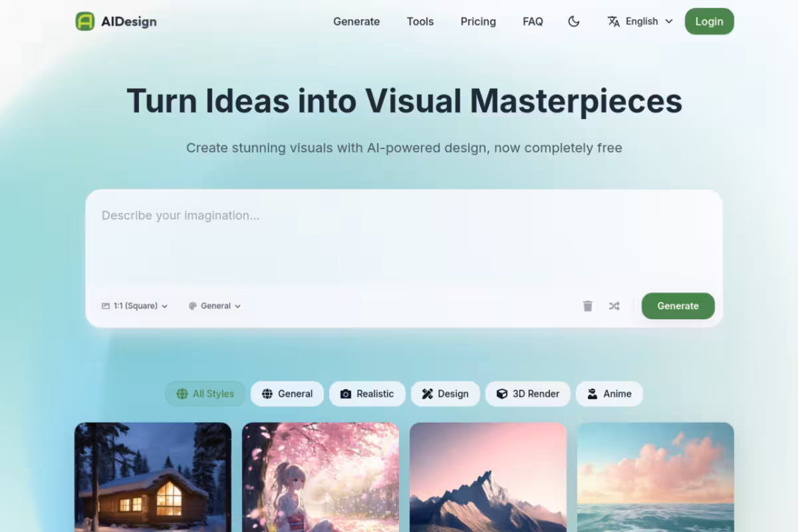The width and height of the screenshot is (798, 532).
Task: Click the AIDesign logo icon
Action: [x=85, y=21]
